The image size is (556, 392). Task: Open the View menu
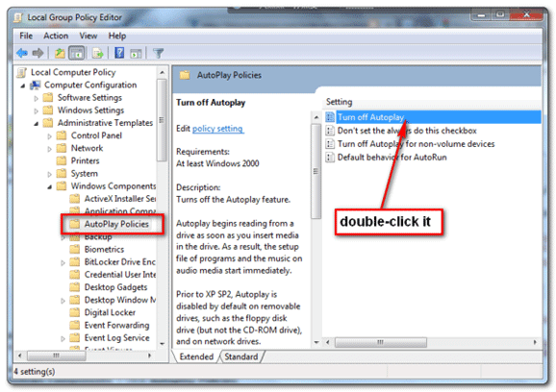[88, 36]
